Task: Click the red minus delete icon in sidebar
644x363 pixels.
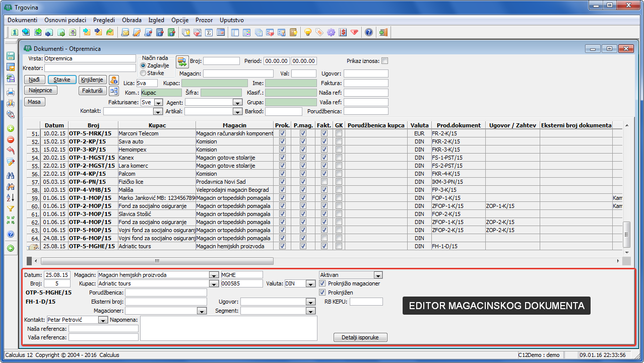Action: click(x=11, y=139)
